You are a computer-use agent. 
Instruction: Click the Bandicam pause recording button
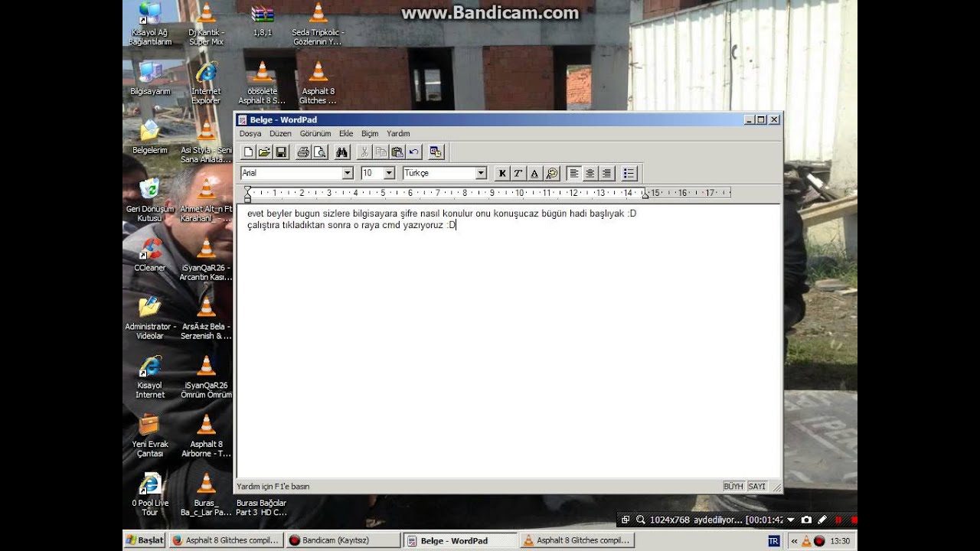[x=838, y=520]
